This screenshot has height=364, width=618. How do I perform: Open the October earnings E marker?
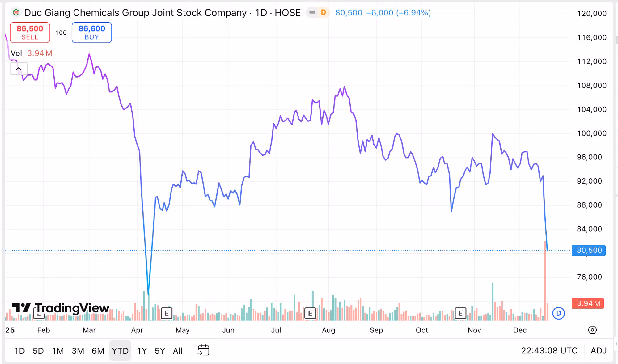(x=460, y=313)
